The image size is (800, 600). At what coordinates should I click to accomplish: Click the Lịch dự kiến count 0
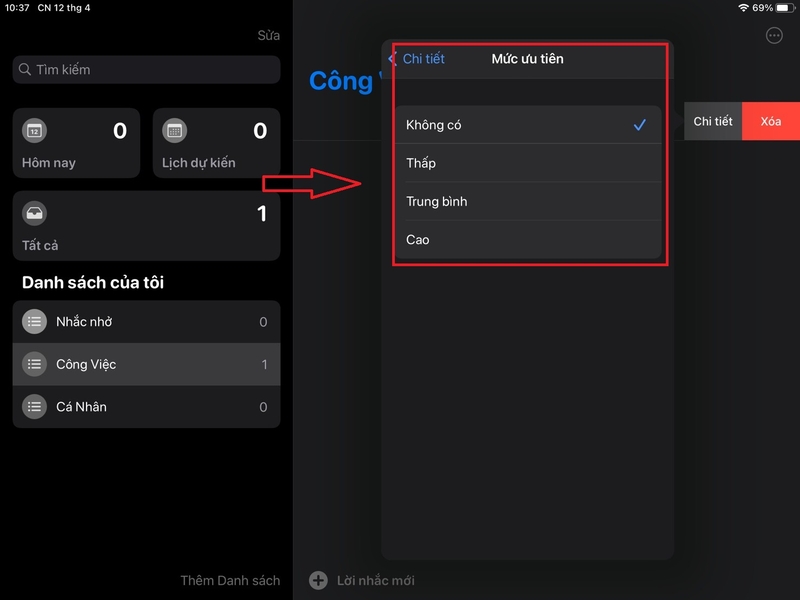pyautogui.click(x=260, y=131)
